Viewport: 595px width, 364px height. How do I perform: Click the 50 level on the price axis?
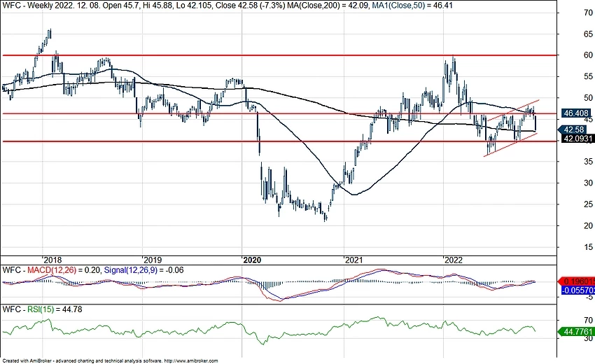(x=588, y=98)
